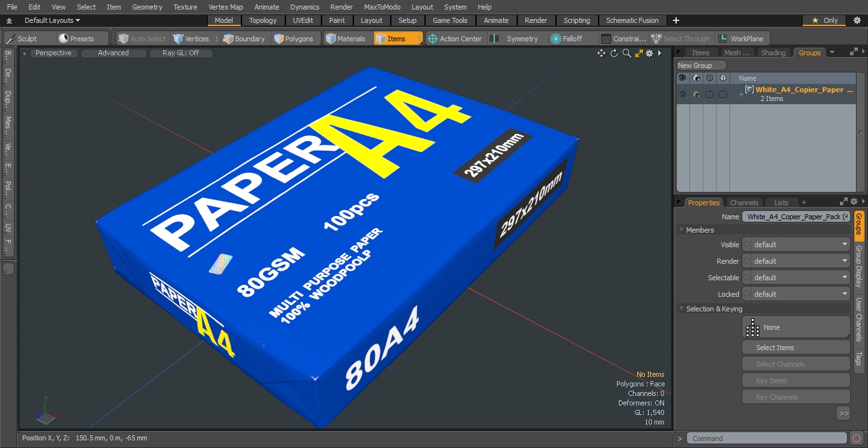Screen dimensions: 868x448
Task: Switch to the Shading panel tab
Action: [x=773, y=53]
